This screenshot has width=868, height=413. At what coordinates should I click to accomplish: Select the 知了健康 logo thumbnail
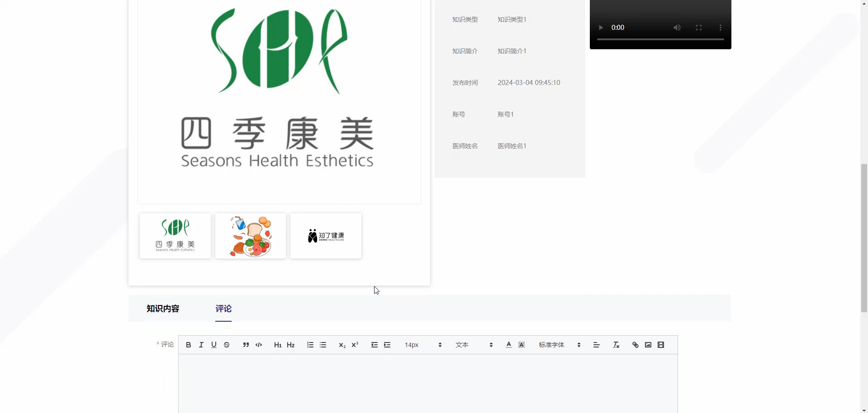point(326,236)
